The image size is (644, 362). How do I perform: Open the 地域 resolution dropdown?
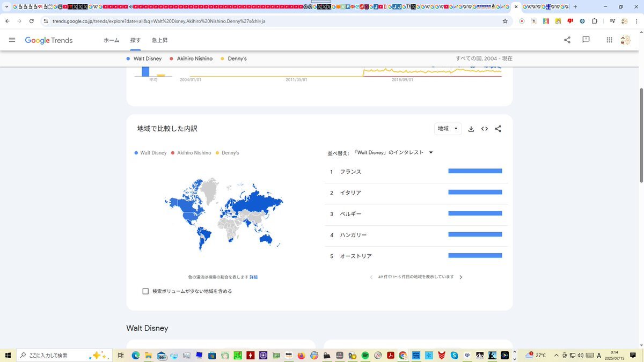pyautogui.click(x=448, y=129)
